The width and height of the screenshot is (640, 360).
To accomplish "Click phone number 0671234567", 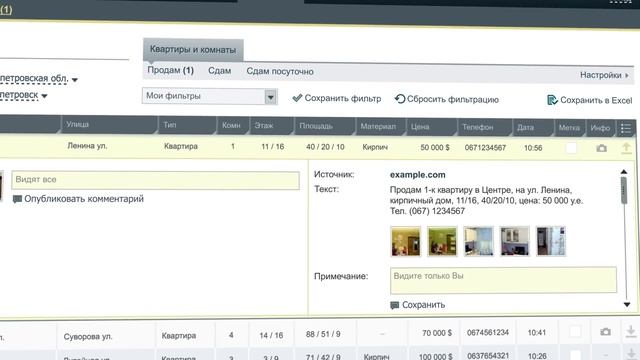I will [485, 148].
